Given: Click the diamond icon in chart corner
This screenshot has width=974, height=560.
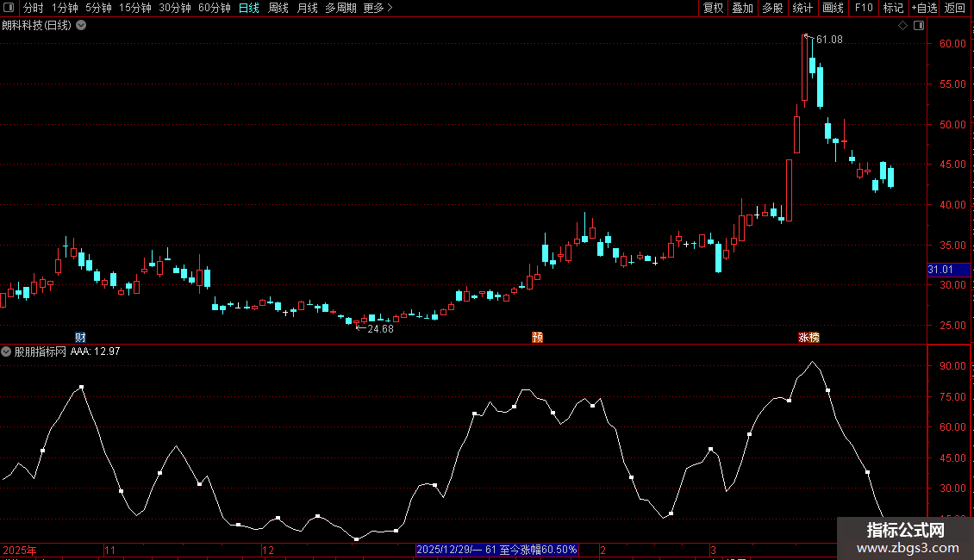Looking at the screenshot, I should click(902, 26).
